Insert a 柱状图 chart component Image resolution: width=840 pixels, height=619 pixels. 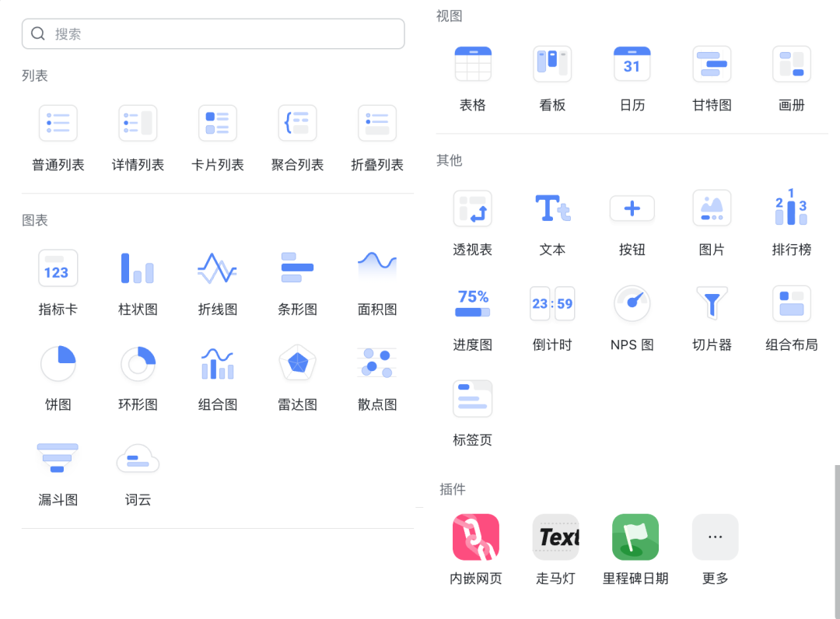coord(138,268)
